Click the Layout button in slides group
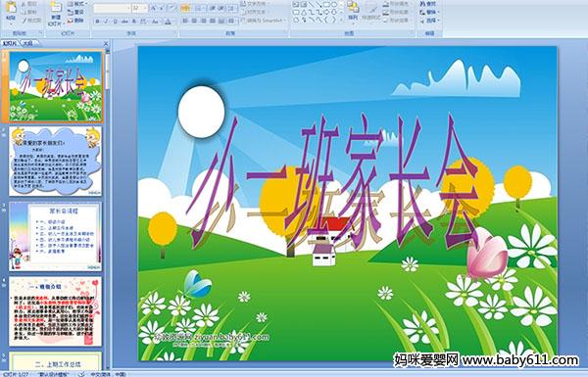588x377 pixels. pos(77,4)
